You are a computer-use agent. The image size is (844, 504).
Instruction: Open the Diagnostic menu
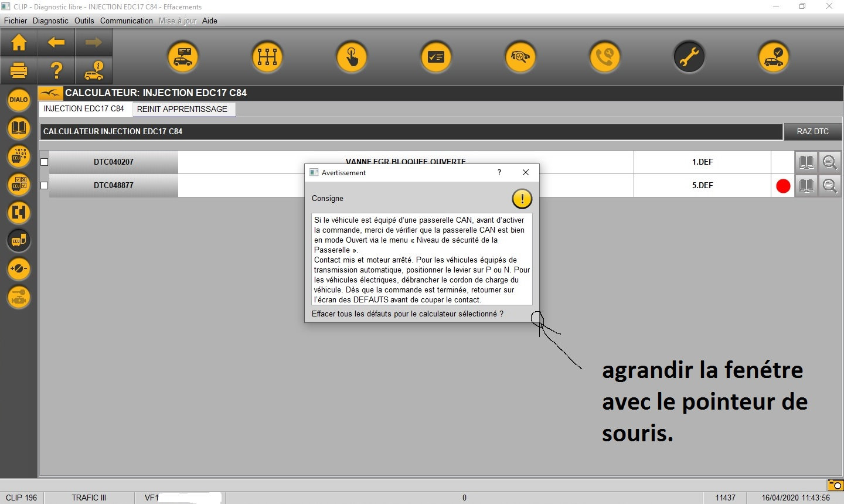pyautogui.click(x=50, y=21)
